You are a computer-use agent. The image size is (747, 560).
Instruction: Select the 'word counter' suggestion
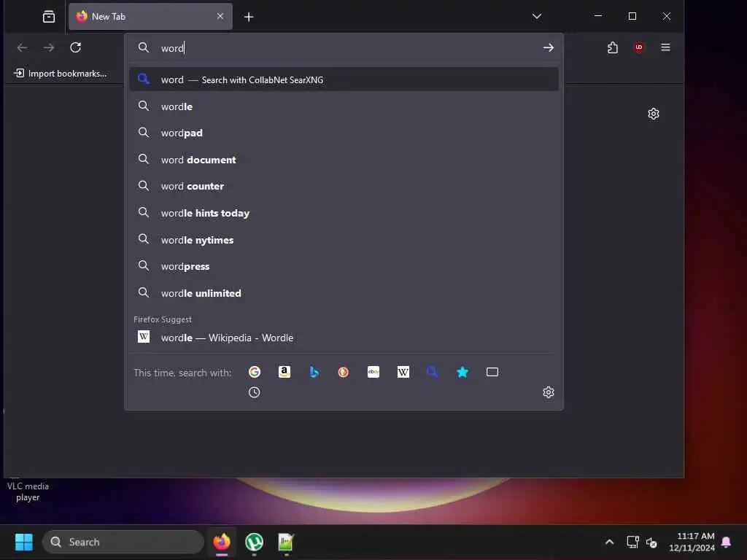click(344, 186)
